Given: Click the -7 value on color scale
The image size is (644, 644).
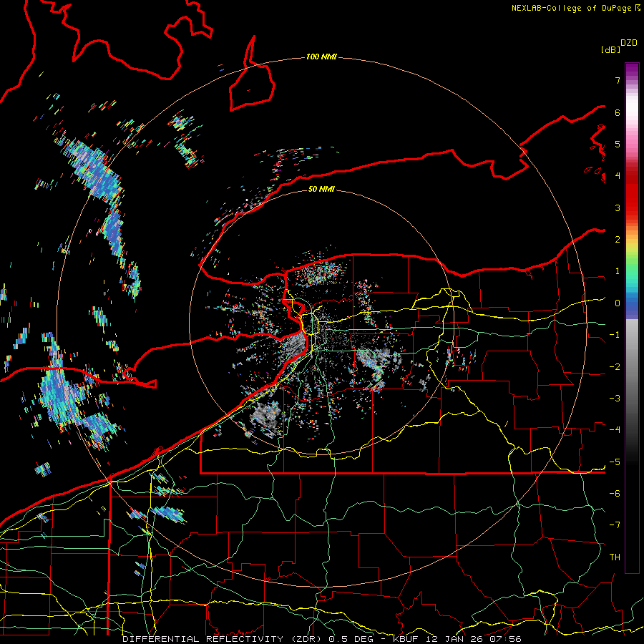Looking at the screenshot, I should click(x=615, y=525).
